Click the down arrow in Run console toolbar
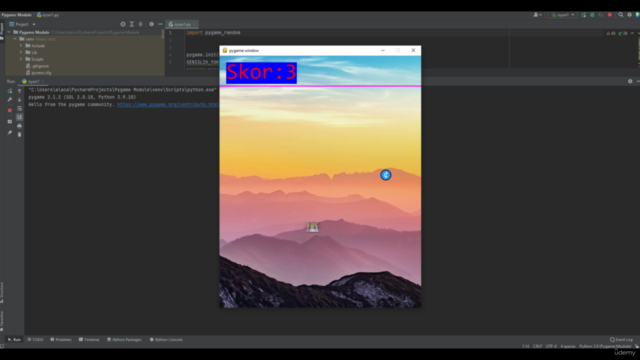Screen dimensions: 640x360 (x=19, y=100)
